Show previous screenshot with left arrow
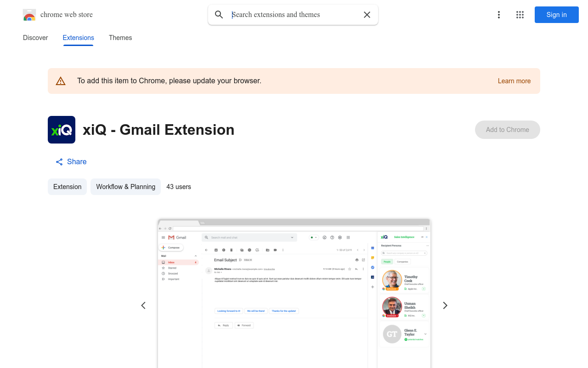Image resolution: width=588 pixels, height=368 pixels. click(x=143, y=305)
